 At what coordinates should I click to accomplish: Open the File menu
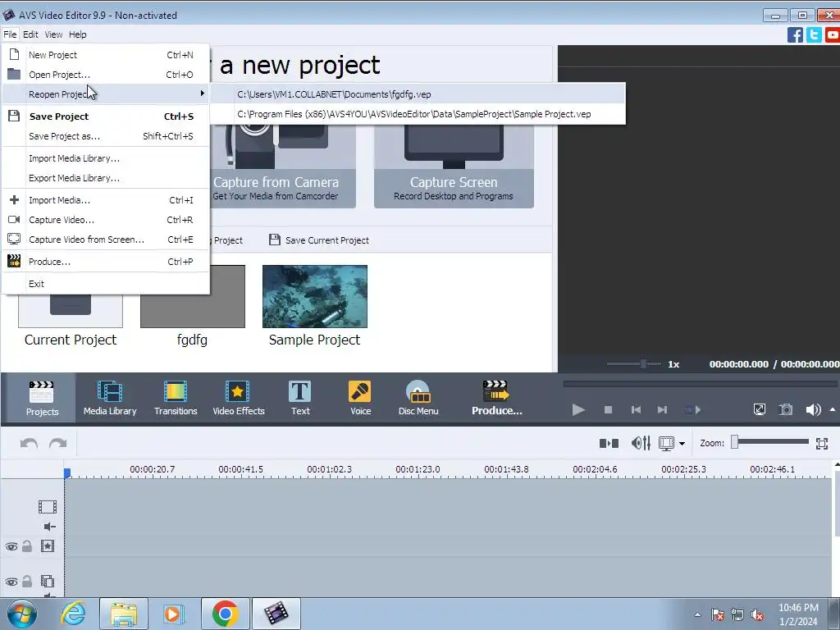pyautogui.click(x=10, y=34)
